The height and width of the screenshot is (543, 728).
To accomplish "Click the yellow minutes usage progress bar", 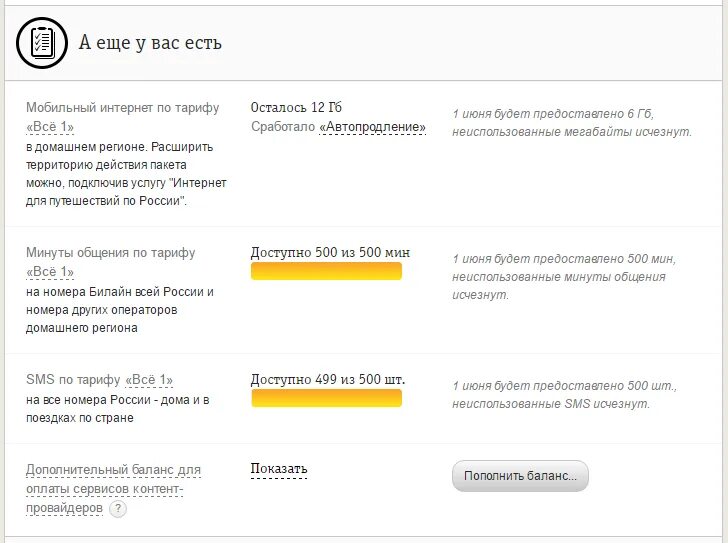I will pyautogui.click(x=326, y=271).
